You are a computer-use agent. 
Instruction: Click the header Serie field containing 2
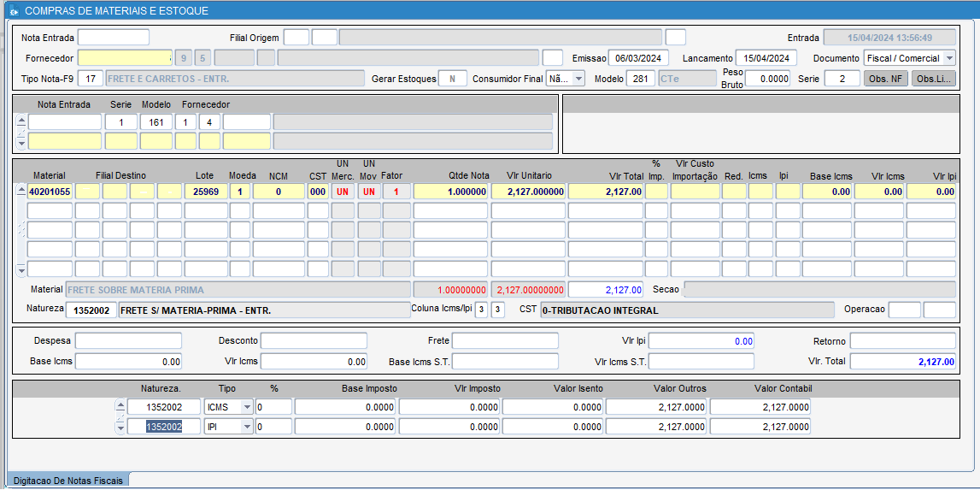click(x=842, y=78)
